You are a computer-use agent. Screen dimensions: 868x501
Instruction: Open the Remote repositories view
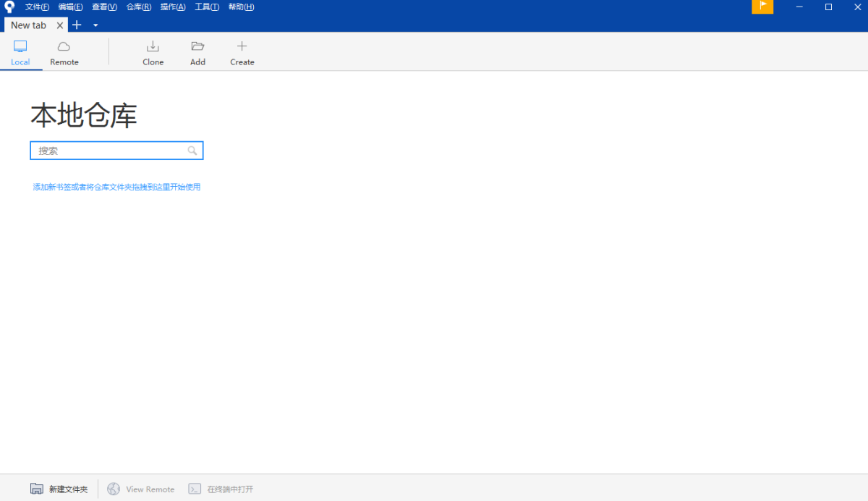point(64,52)
